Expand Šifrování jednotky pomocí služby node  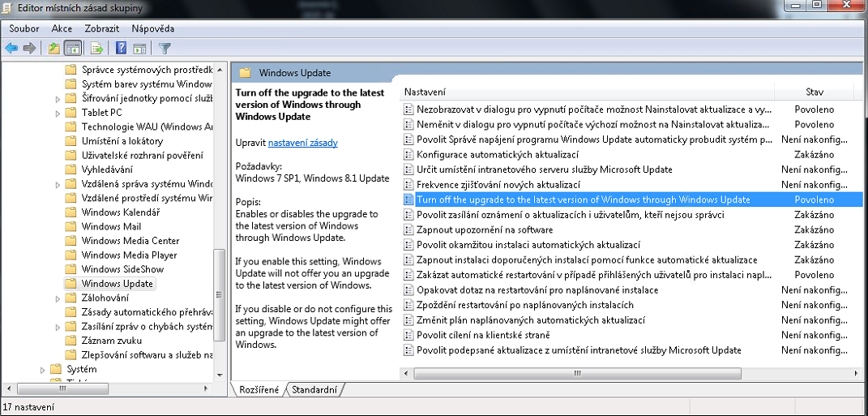pyautogui.click(x=58, y=99)
